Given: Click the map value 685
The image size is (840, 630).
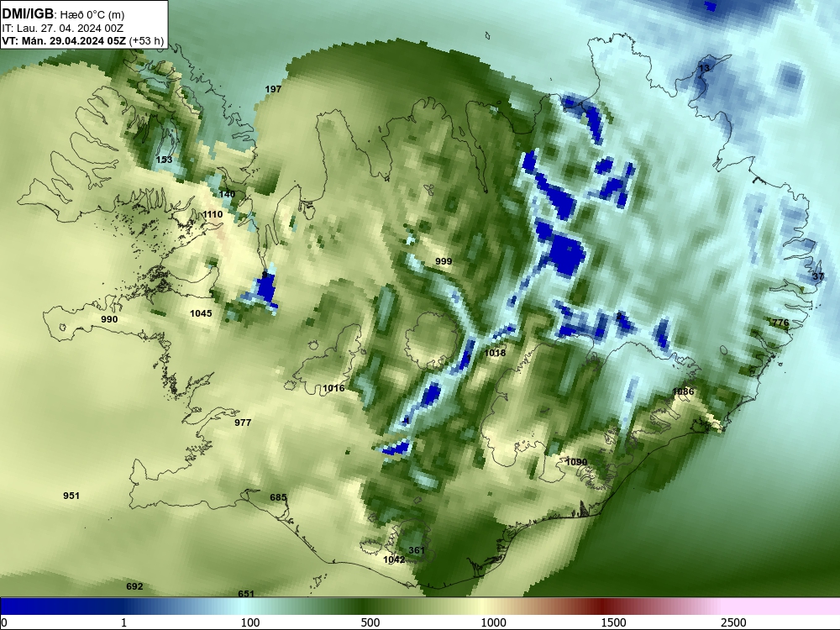Looking at the screenshot, I should tap(278, 497).
